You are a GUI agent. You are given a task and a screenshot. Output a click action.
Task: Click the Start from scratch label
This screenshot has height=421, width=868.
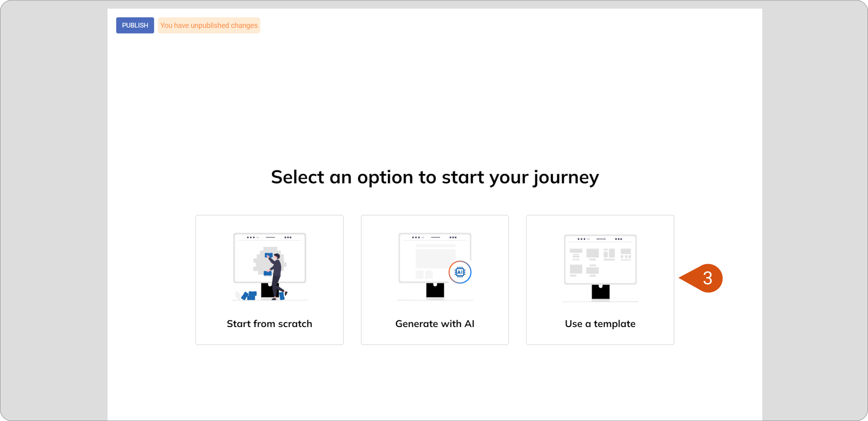click(x=269, y=324)
